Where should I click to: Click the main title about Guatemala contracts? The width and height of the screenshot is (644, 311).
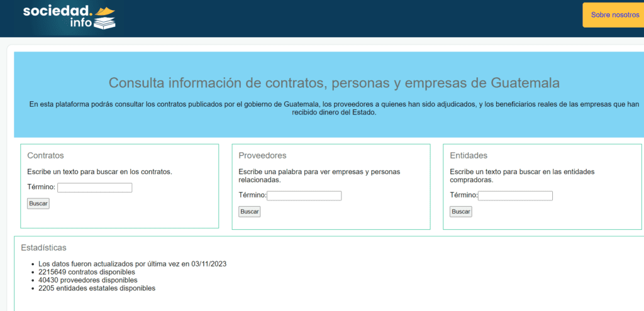334,83
